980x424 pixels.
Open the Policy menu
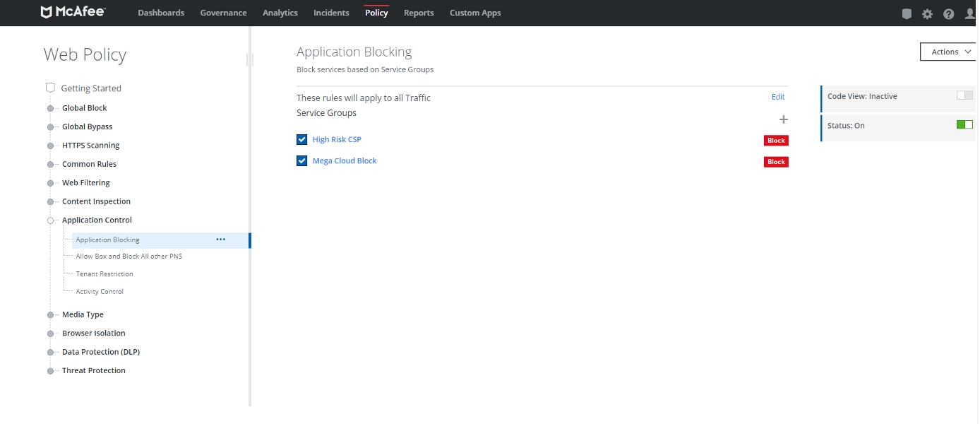pos(376,13)
